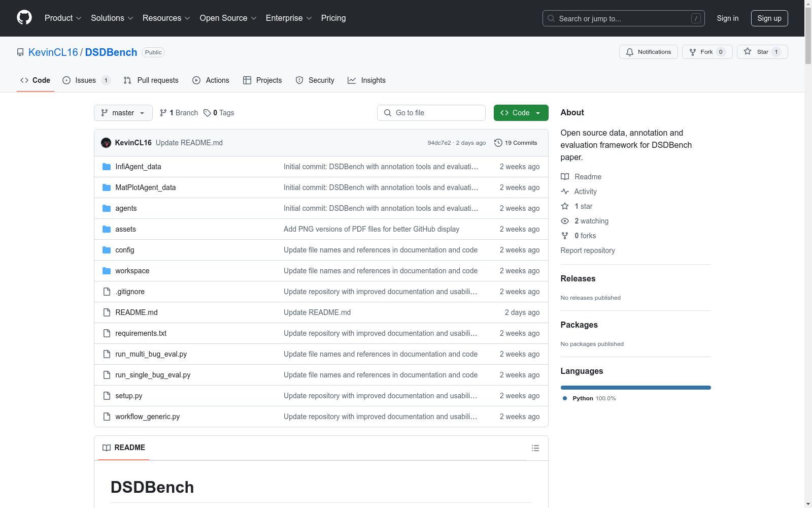Click the star icon beside 1 star

click(x=565, y=206)
